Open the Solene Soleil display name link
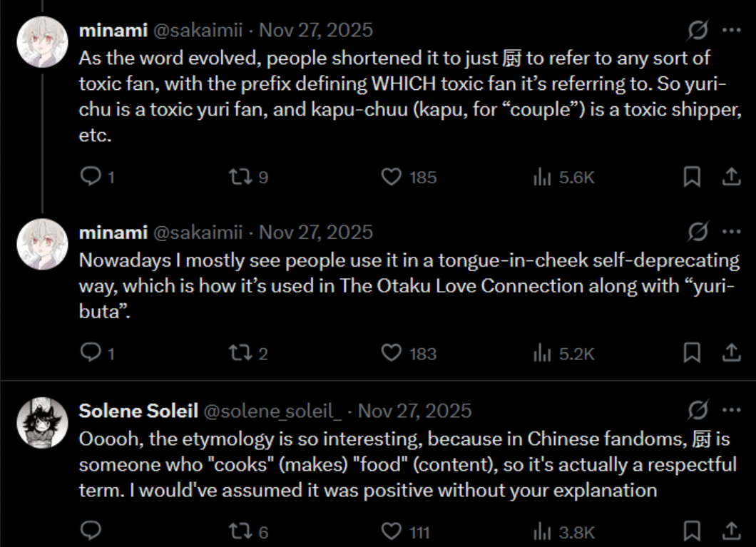Screen dimensions: 756x547 pos(138,411)
